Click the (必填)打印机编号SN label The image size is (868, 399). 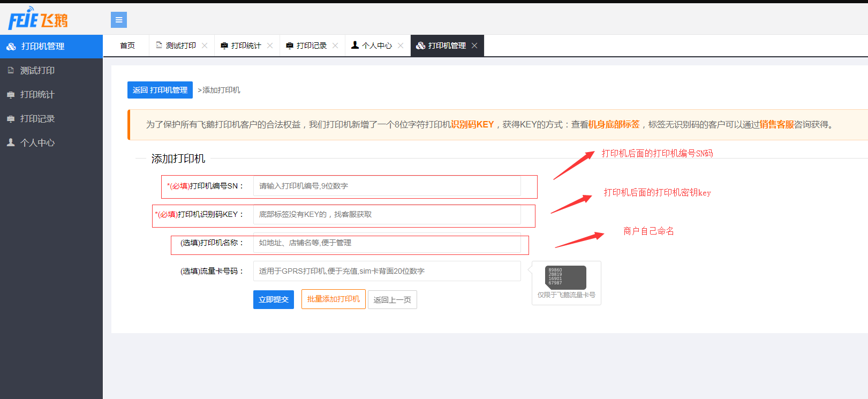point(206,186)
